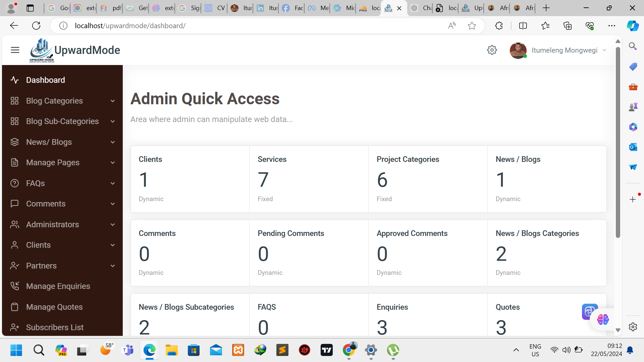Toggle the hamburger sidebar menu
Viewport: 644px width, 362px height.
coord(15,50)
